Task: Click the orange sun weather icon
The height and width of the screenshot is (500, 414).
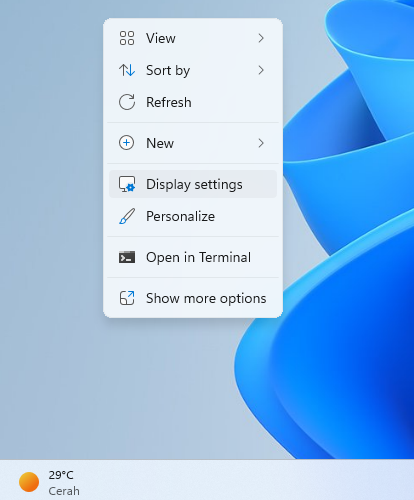Action: click(x=29, y=482)
